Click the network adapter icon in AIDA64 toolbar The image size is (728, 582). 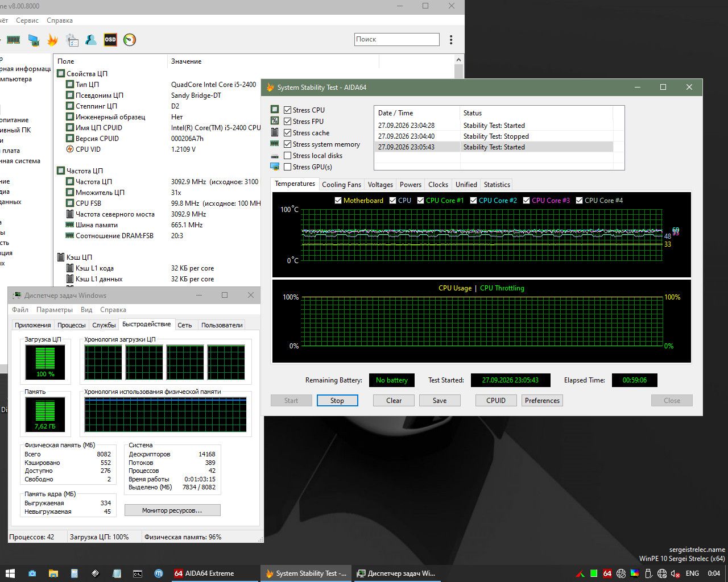point(34,40)
